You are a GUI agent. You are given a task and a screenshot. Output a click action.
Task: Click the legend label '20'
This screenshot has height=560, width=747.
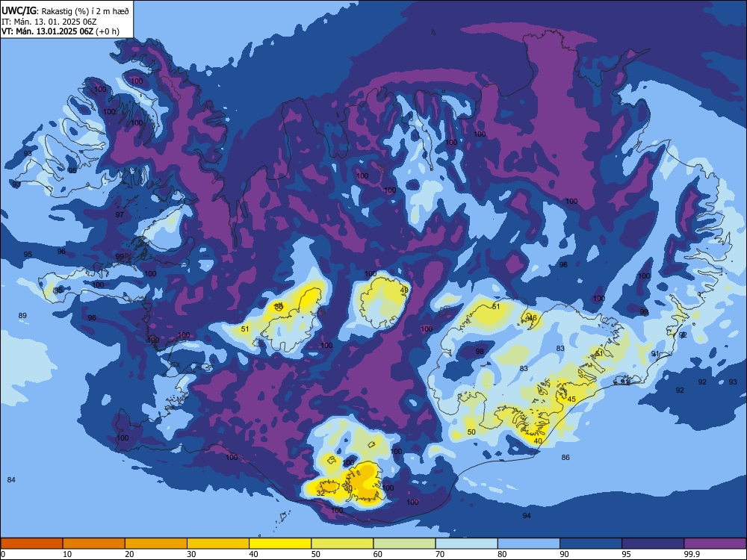pyautogui.click(x=129, y=554)
